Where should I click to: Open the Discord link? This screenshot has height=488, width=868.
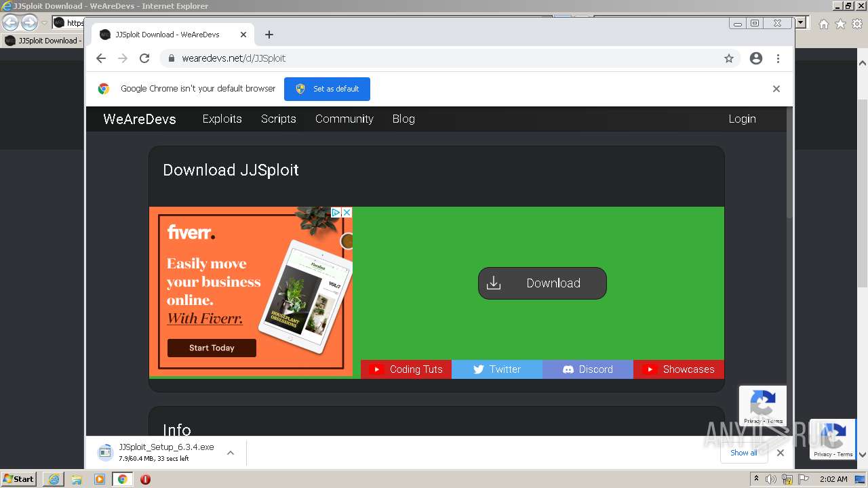click(x=588, y=369)
